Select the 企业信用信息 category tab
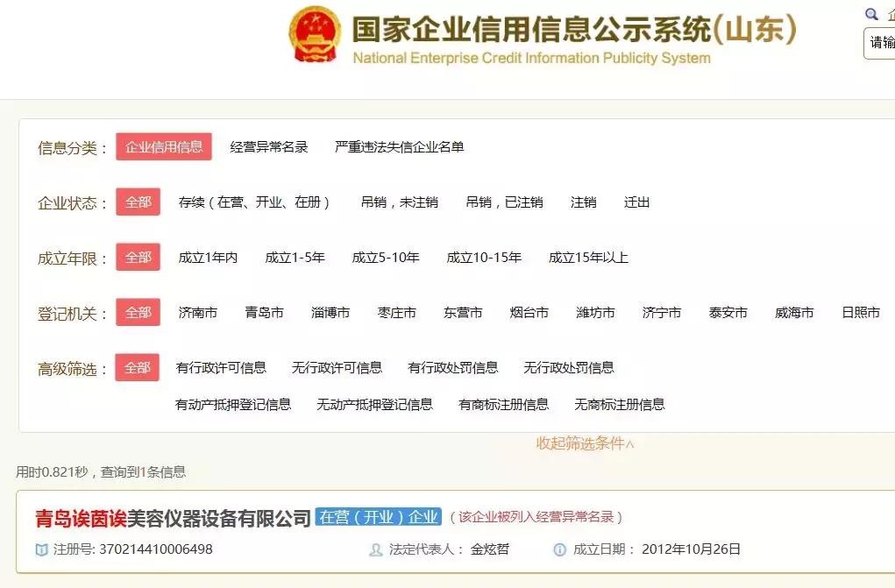 pyautogui.click(x=164, y=147)
